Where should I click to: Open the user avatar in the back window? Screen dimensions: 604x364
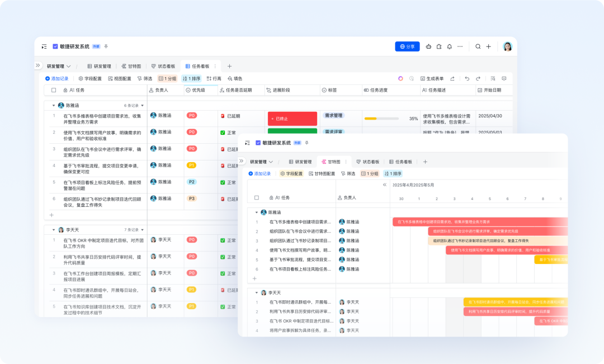tap(508, 46)
